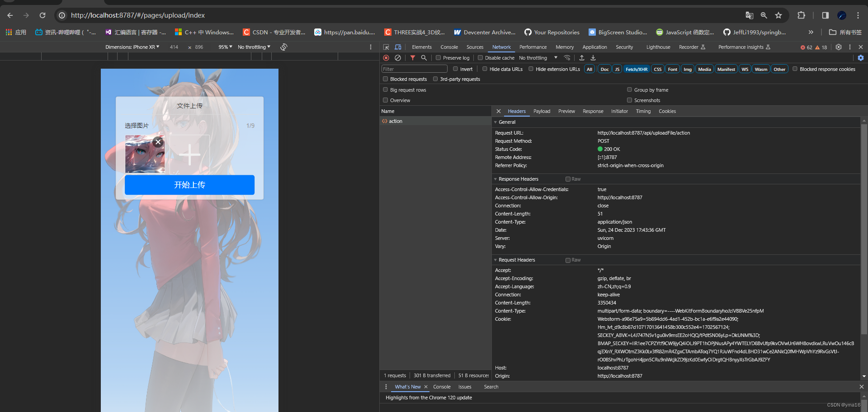This screenshot has height=412, width=868.
Task: Export HAR file with download arrow
Action: tap(593, 58)
